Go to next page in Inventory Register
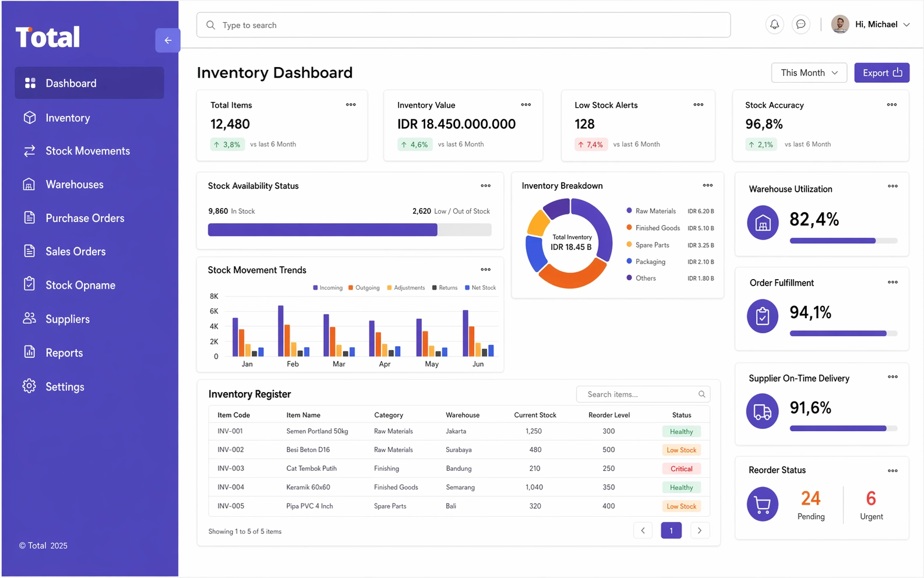Viewport: 924px width, 578px height. point(700,530)
